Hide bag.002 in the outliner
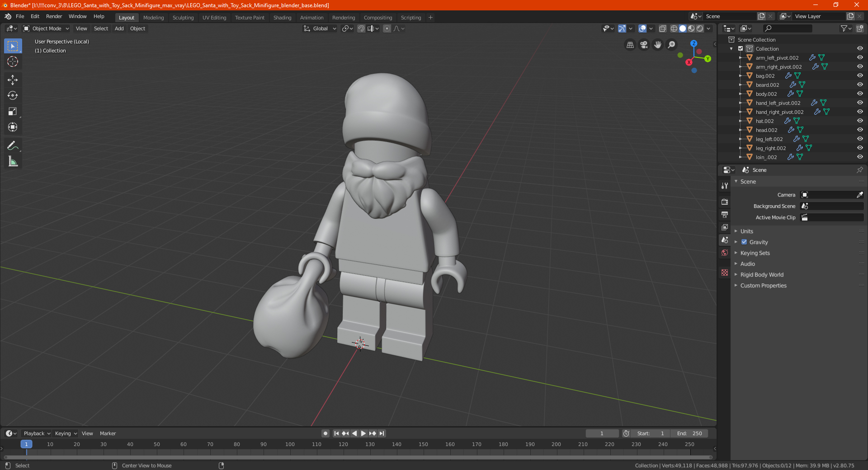Screen dimensions: 868x470 [859, 75]
